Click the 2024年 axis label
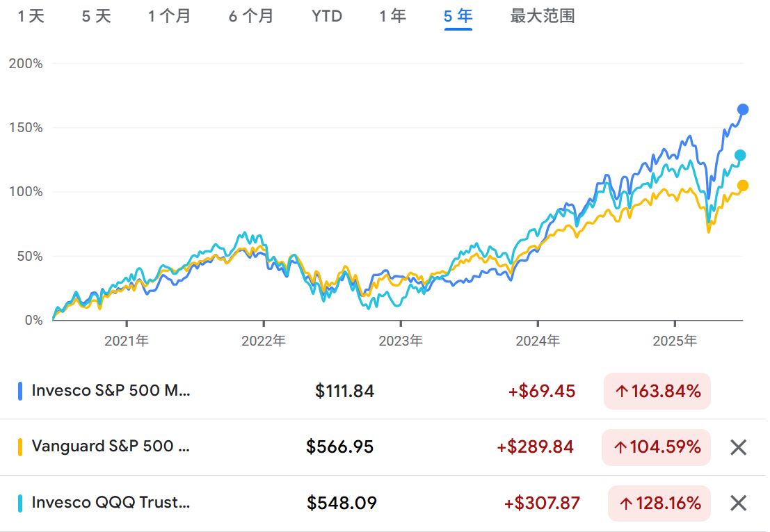 coord(538,341)
